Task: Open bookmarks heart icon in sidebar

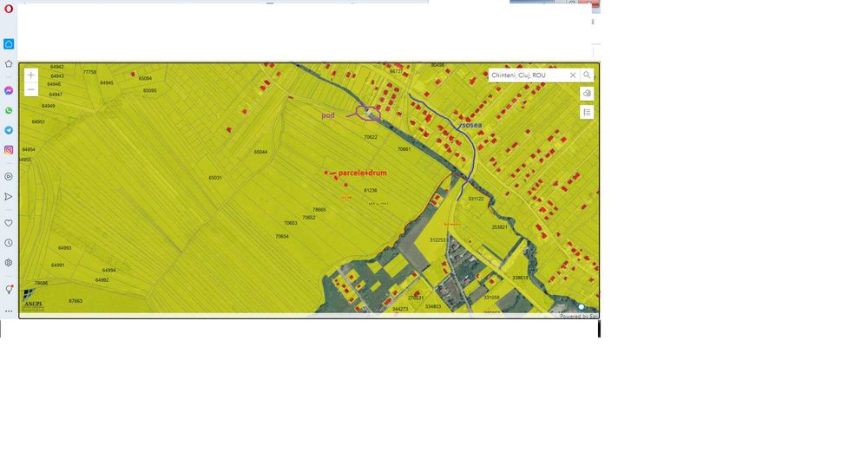Action: pos(9,223)
